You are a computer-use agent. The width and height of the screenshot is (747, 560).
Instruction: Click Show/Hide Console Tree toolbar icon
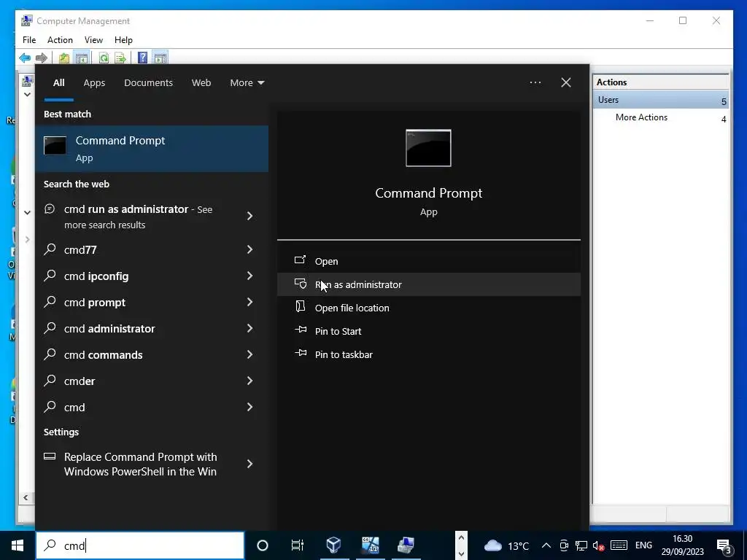pyautogui.click(x=82, y=58)
